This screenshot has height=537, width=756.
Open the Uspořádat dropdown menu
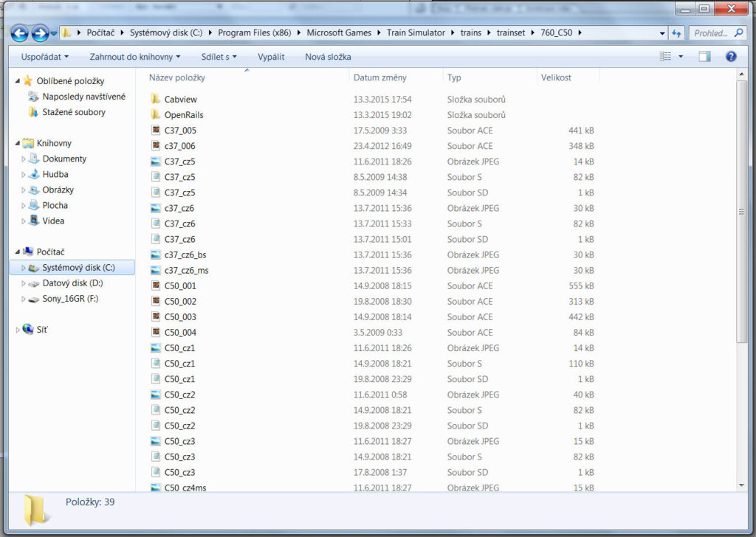(44, 57)
